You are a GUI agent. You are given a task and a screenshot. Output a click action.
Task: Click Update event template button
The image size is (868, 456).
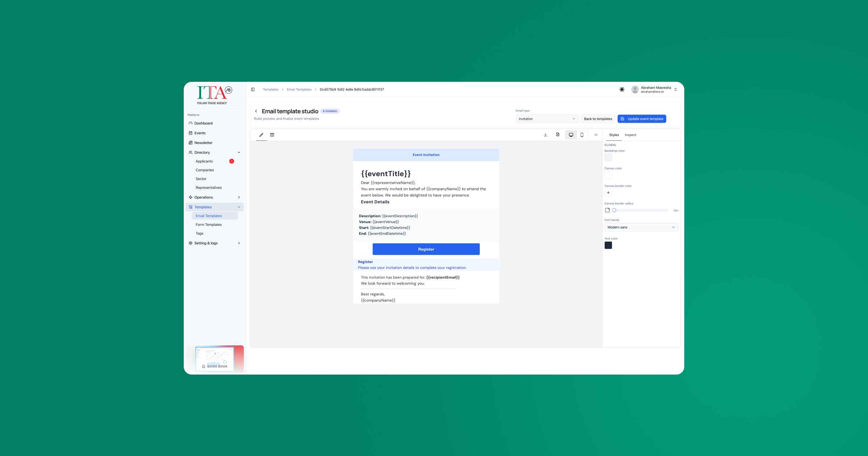642,119
